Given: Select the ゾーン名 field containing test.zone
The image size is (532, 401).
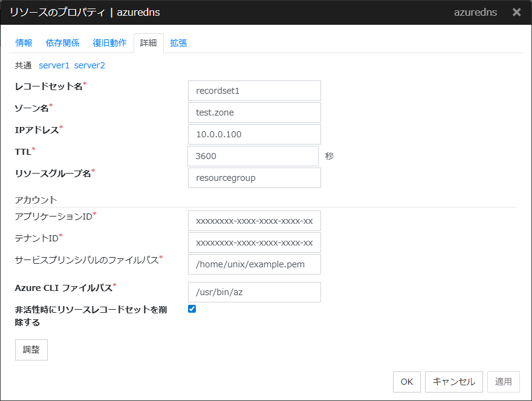Looking at the screenshot, I should pyautogui.click(x=254, y=112).
